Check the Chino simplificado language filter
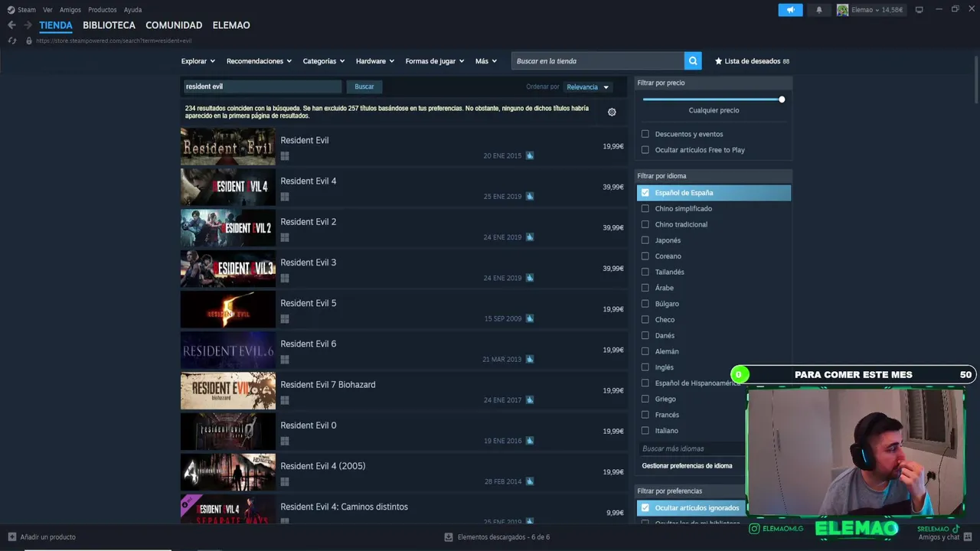The width and height of the screenshot is (980, 551). 645,208
